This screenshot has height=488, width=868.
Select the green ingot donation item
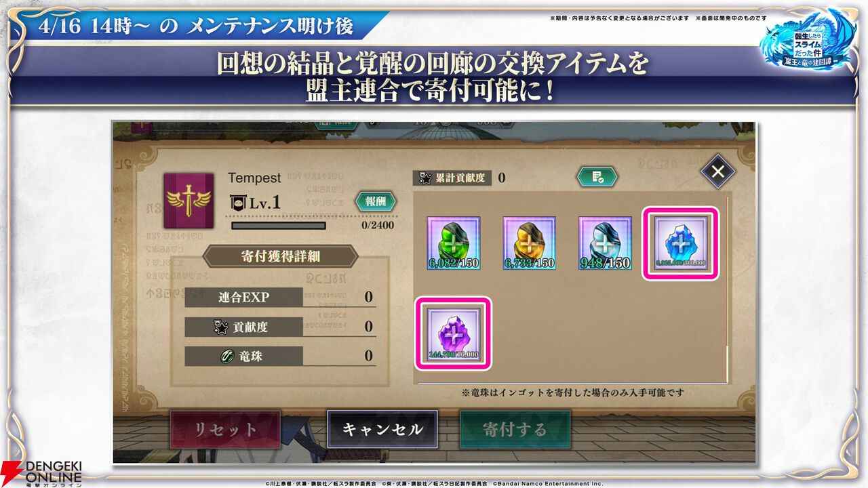[x=454, y=243]
